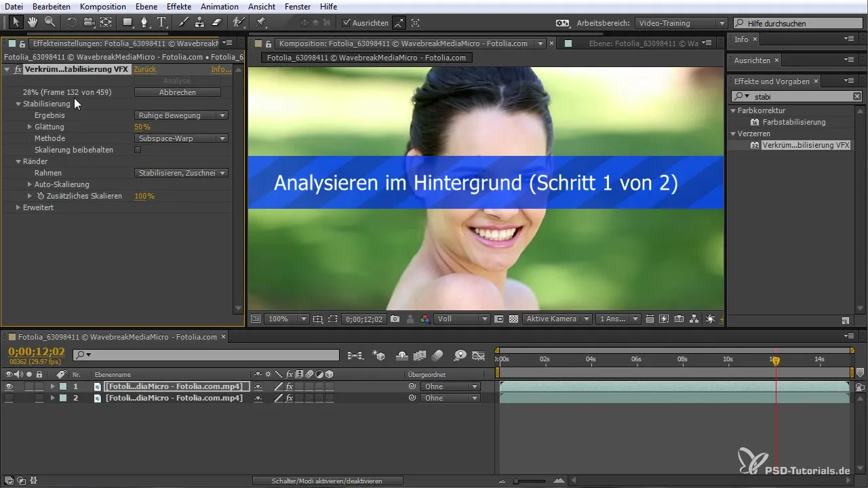The height and width of the screenshot is (488, 868).
Task: Select the Rectangle shape tool
Action: [x=128, y=22]
